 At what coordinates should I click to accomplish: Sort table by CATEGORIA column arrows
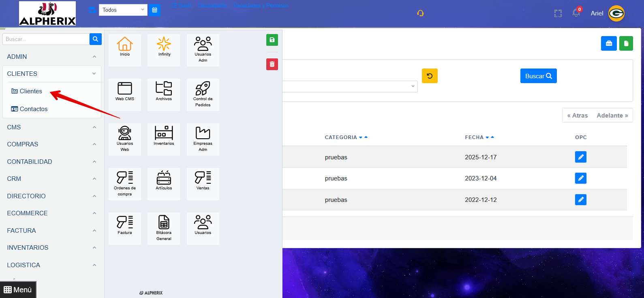(x=363, y=137)
